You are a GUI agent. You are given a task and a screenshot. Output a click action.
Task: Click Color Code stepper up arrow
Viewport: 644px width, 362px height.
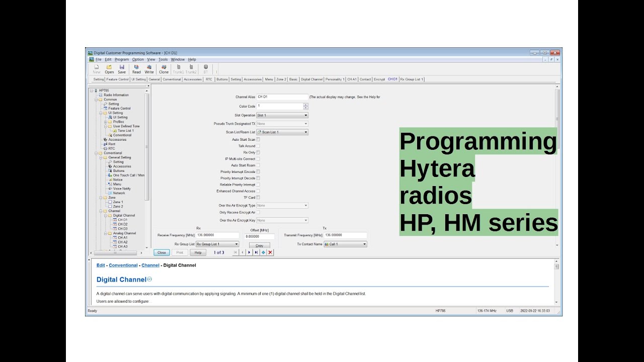pos(306,105)
